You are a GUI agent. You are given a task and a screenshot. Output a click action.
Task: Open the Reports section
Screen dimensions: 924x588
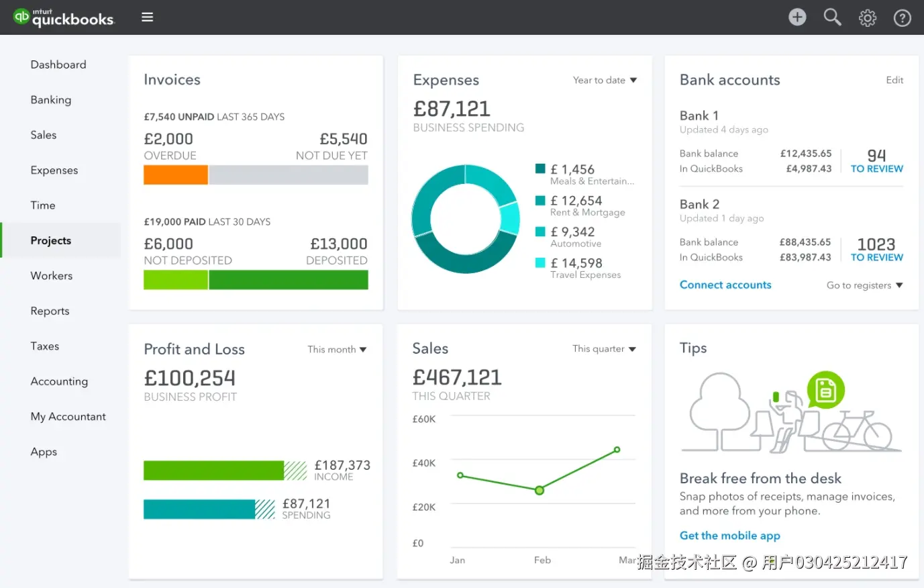point(50,311)
